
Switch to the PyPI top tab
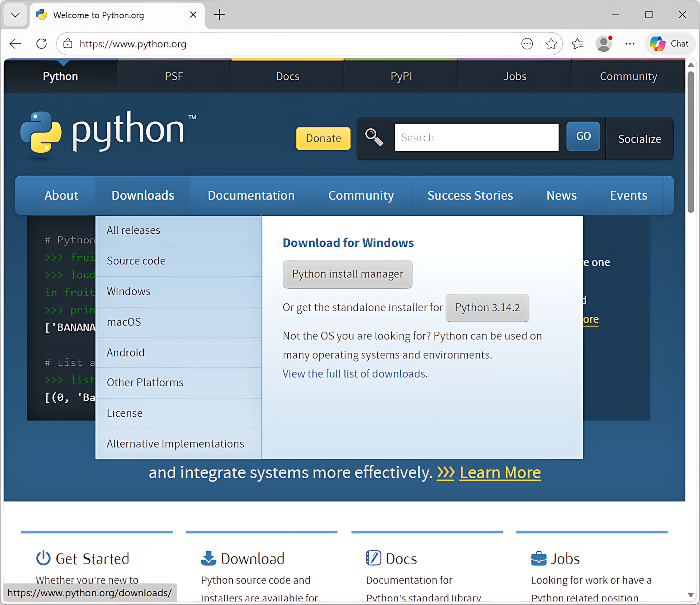tap(401, 76)
